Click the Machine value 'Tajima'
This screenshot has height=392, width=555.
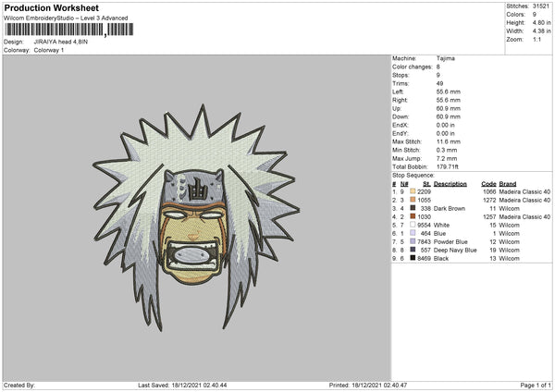[446, 58]
